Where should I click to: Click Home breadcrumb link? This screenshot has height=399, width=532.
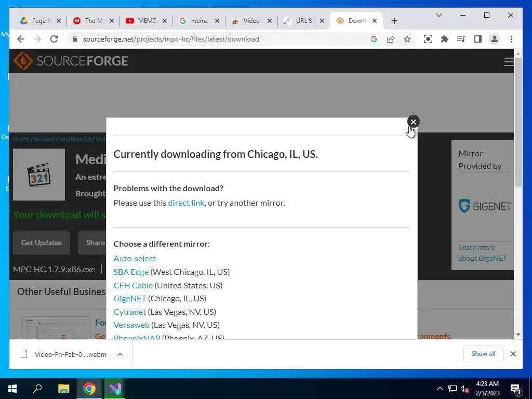click(x=21, y=139)
